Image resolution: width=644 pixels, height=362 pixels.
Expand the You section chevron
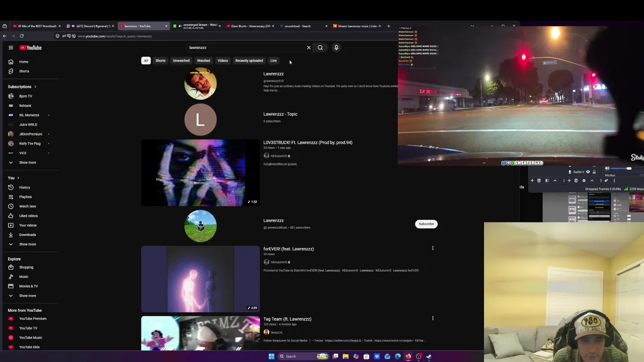18,178
